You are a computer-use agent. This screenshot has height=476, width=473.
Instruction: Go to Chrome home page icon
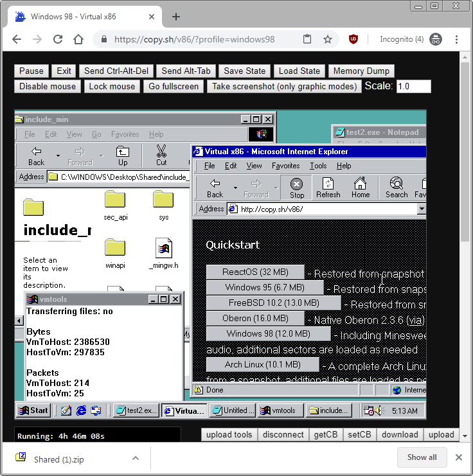coord(78,39)
